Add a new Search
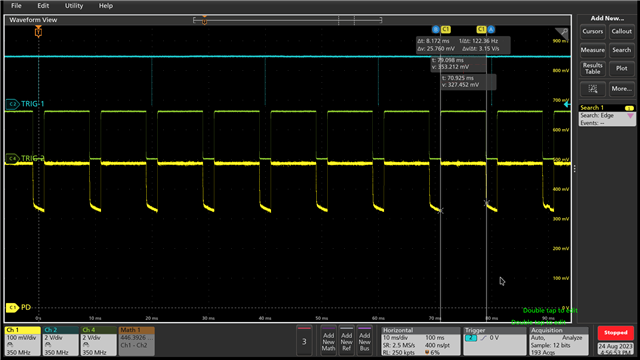 click(621, 50)
